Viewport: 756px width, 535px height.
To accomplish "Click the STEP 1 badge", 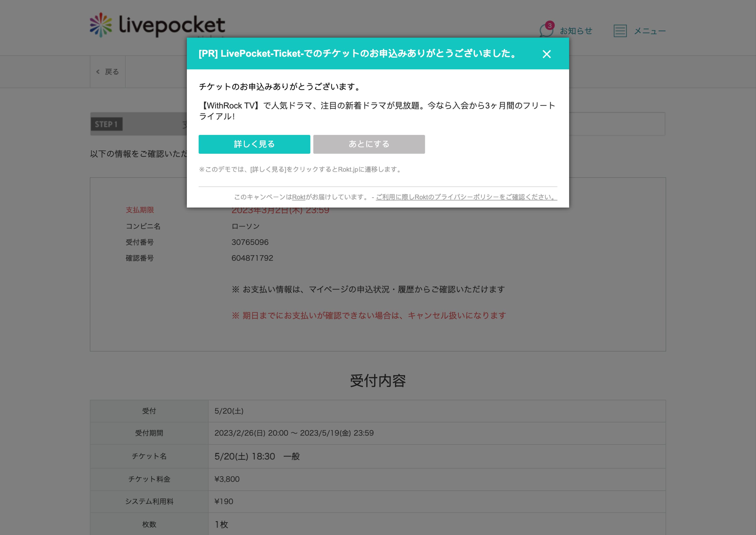I will [106, 124].
